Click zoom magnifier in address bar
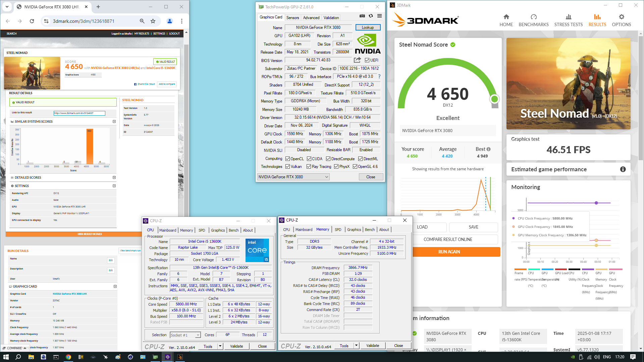 pos(142,21)
